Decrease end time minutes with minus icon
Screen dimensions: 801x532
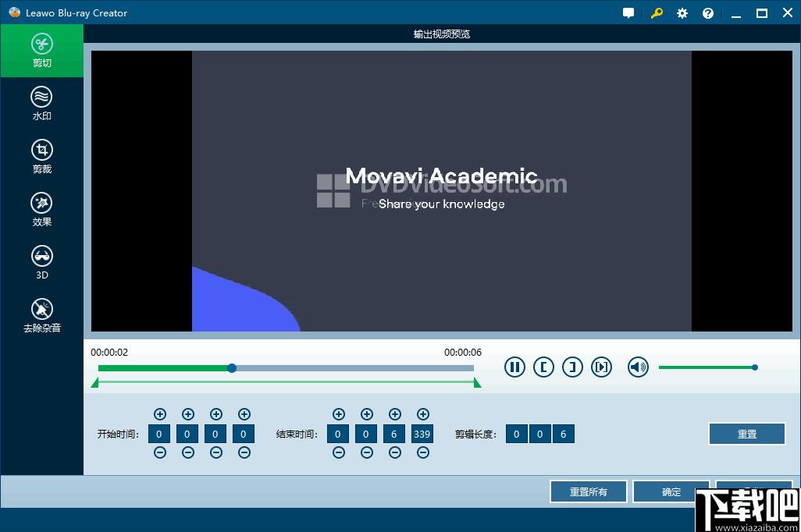(367, 452)
